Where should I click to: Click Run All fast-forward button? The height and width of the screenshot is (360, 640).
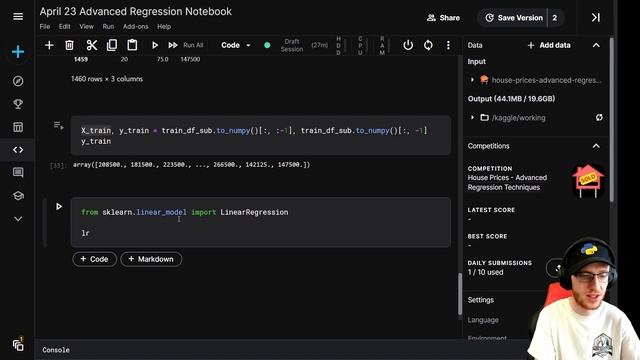coord(186,45)
